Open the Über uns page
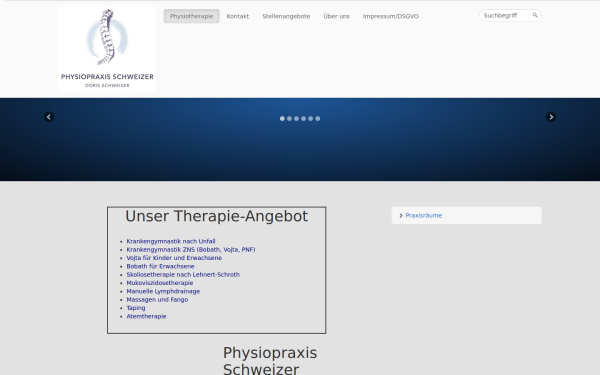 click(336, 16)
